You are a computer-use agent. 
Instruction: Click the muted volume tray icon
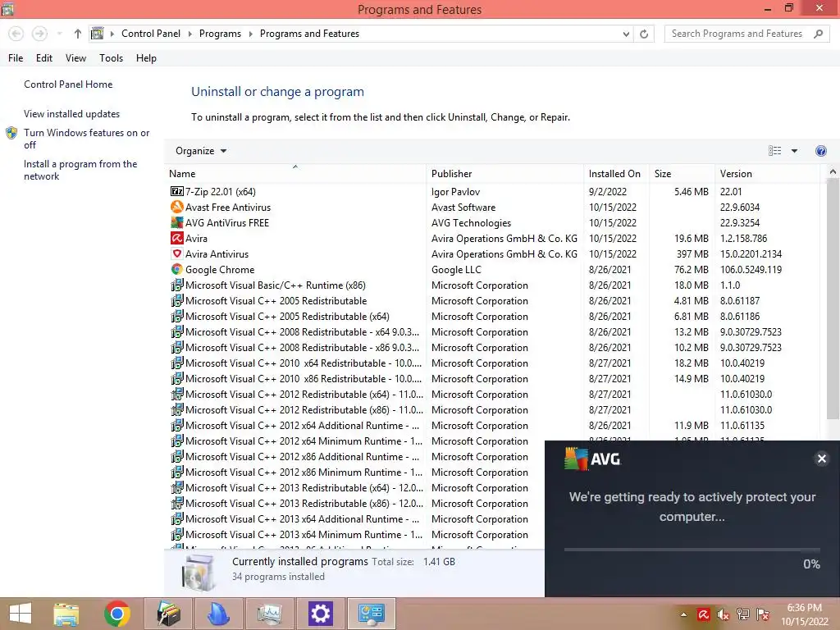coord(723,614)
